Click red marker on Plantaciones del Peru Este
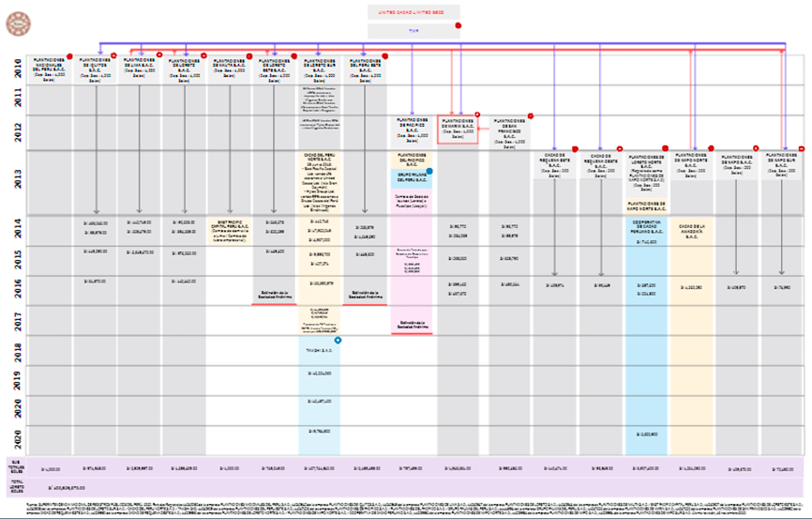The width and height of the screenshot is (812, 519). tap(384, 56)
